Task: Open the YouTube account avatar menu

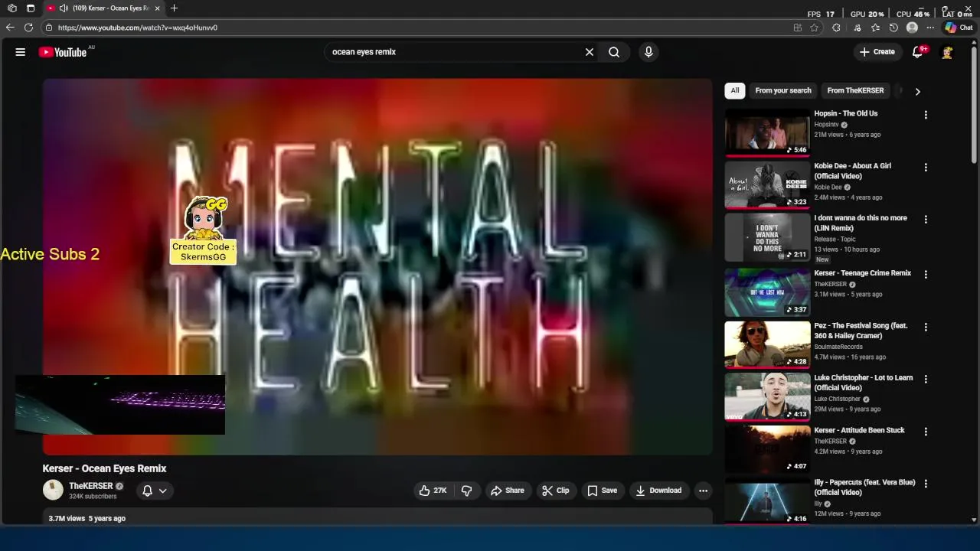Action: pos(947,52)
